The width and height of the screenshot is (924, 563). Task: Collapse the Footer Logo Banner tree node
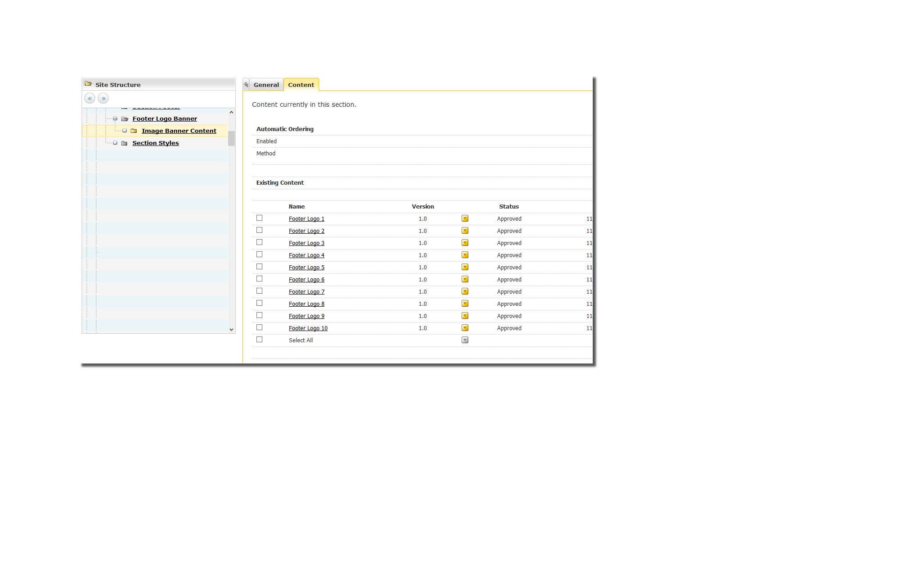click(x=115, y=119)
